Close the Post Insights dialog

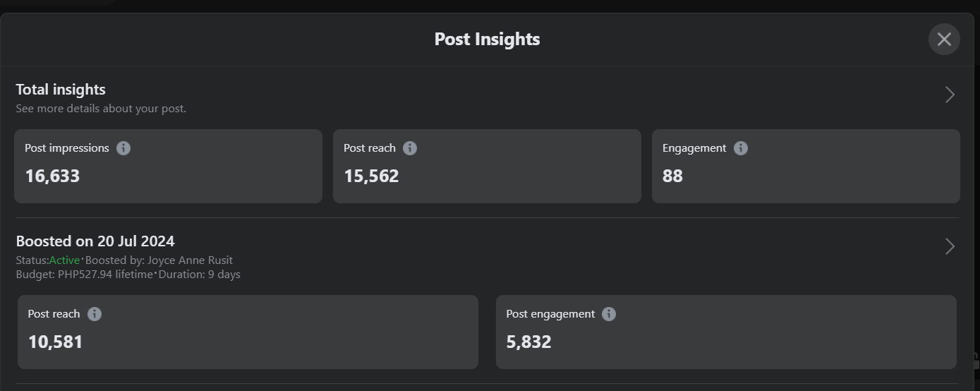pos(944,40)
